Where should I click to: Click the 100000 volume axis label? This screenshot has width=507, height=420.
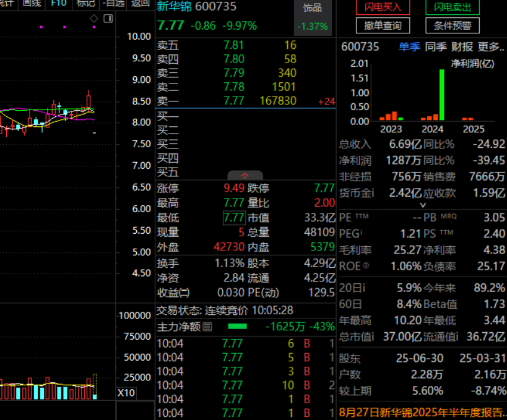[x=135, y=315]
